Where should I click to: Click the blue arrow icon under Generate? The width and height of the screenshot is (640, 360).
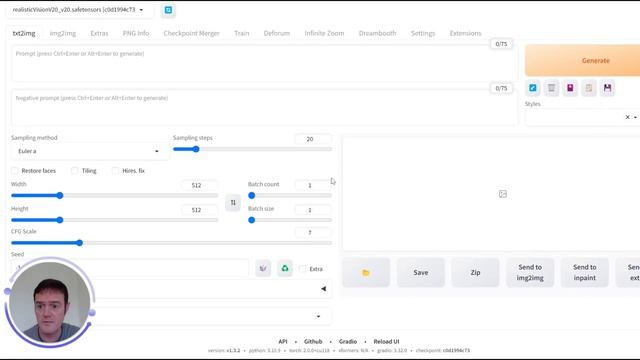[533, 88]
